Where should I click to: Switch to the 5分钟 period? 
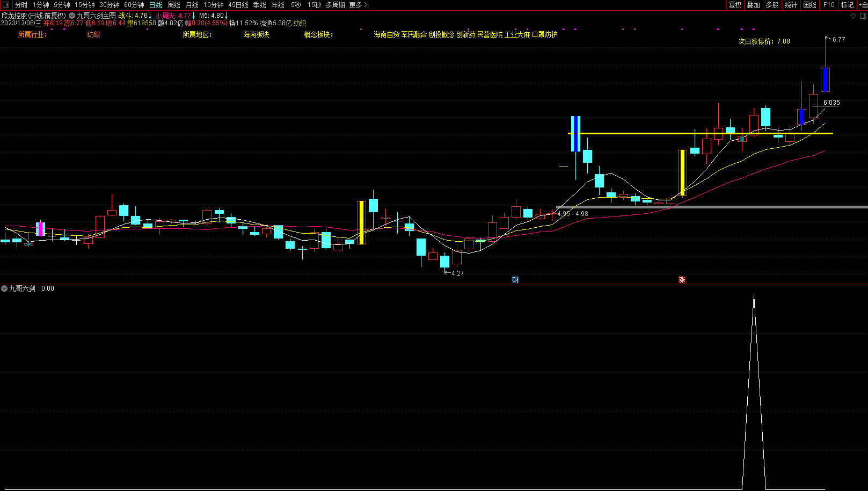62,5
